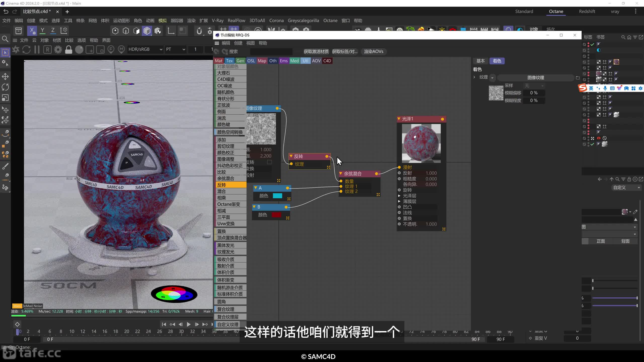Click 获取标签/对... button
This screenshot has height=362, width=644.
tap(345, 52)
